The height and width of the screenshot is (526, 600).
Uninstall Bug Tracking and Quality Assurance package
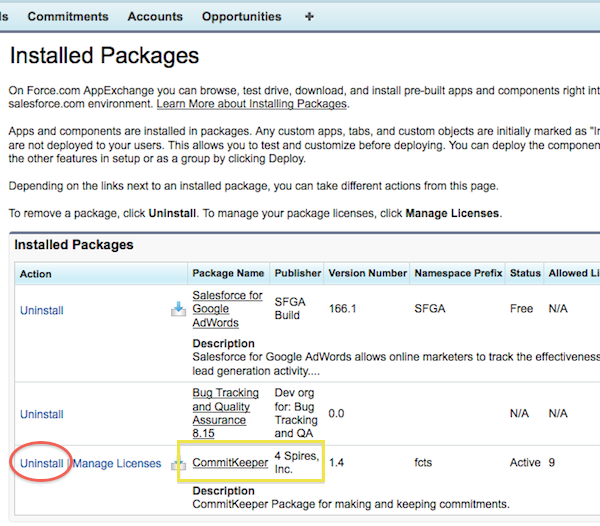pyautogui.click(x=42, y=414)
